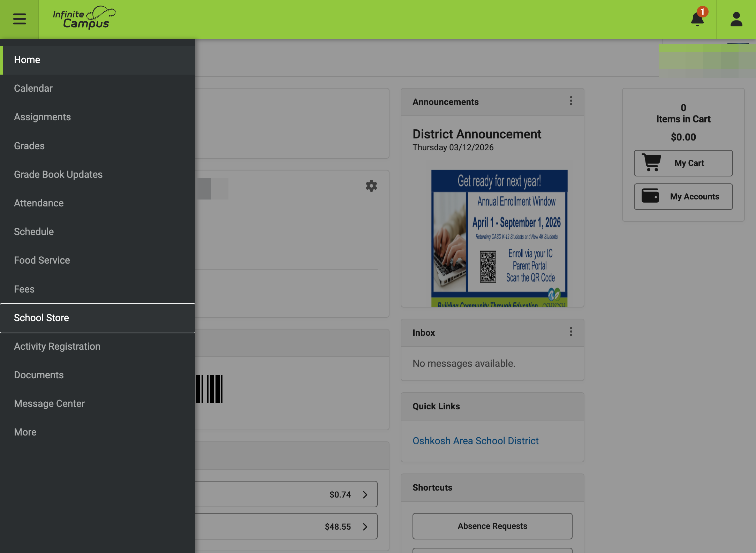Select Activity Registration in the menu
The width and height of the screenshot is (756, 553).
click(x=98, y=347)
